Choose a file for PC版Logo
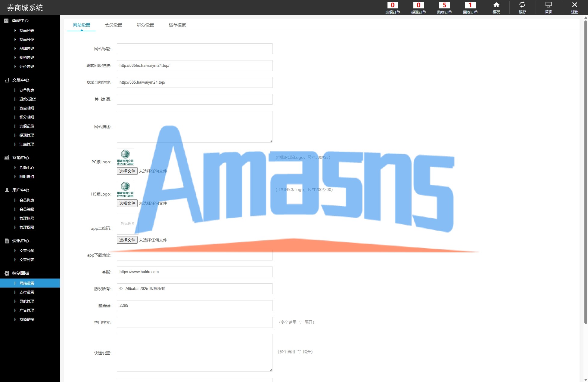This screenshot has width=588, height=382. point(127,171)
